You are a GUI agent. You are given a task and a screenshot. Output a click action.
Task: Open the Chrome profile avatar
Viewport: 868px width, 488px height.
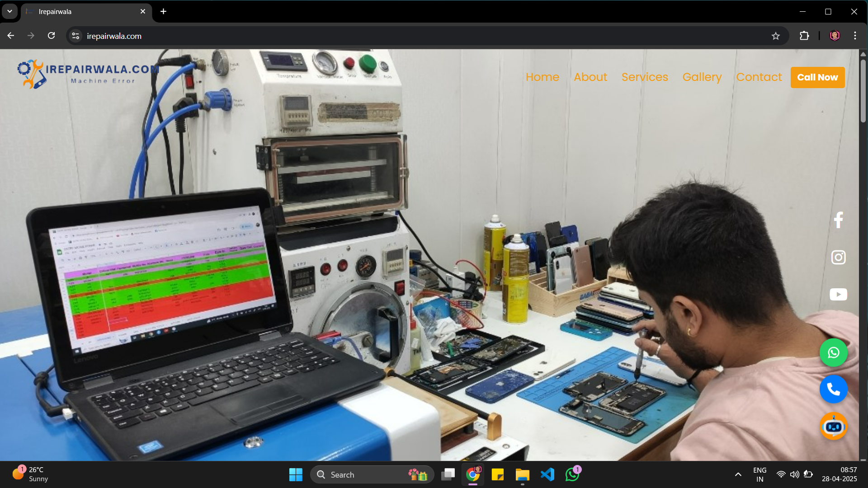pos(835,36)
